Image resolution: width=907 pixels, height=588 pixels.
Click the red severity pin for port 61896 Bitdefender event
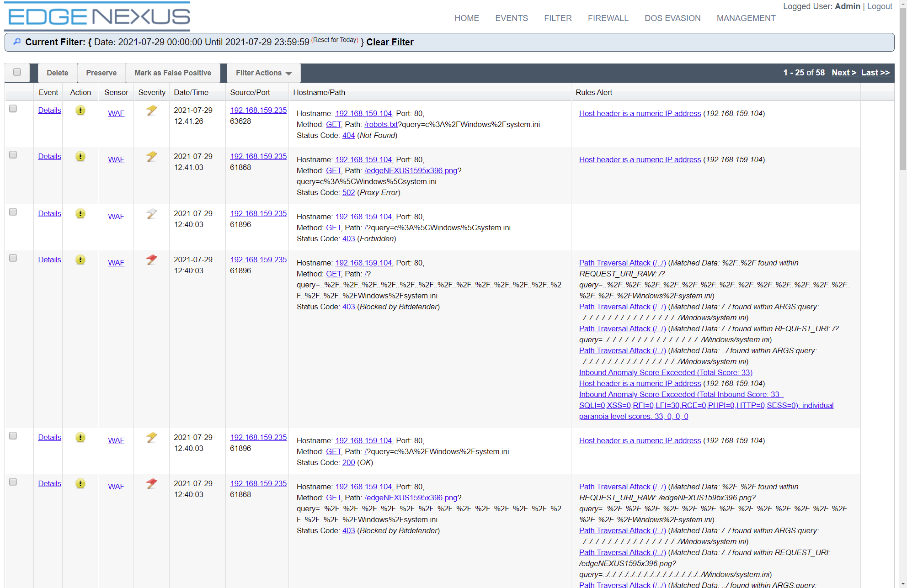pos(152,260)
